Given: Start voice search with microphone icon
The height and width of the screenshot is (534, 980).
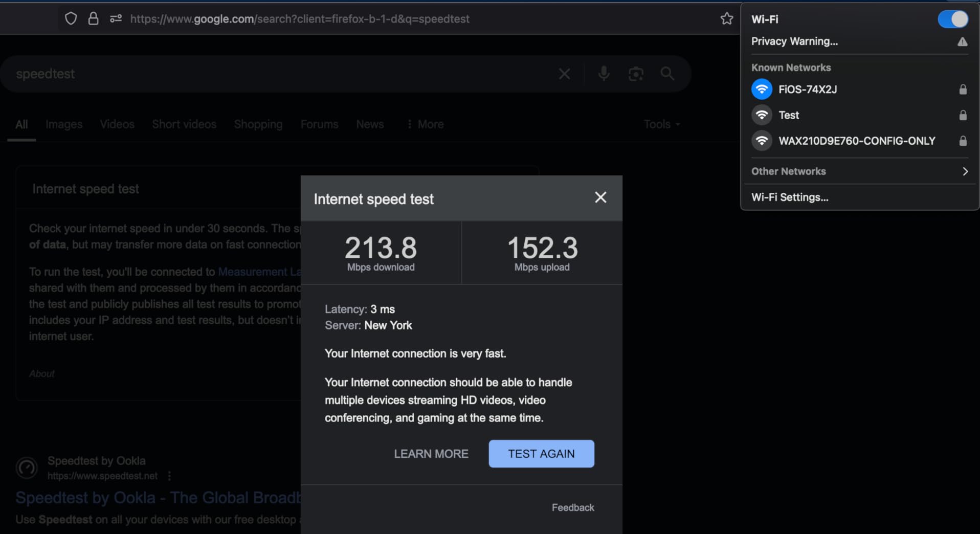Looking at the screenshot, I should (x=604, y=74).
